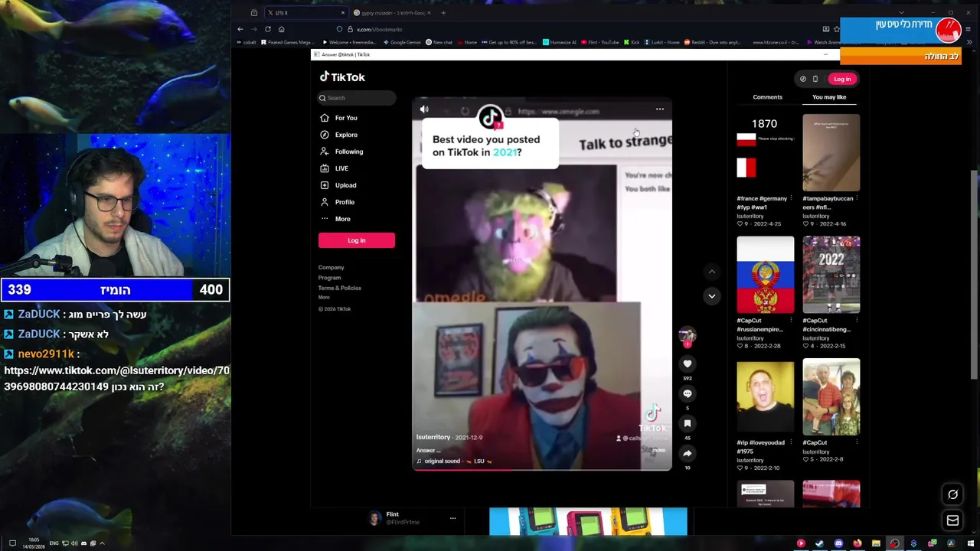The width and height of the screenshot is (980, 551).
Task: Open the Following feed
Action: pos(348,152)
